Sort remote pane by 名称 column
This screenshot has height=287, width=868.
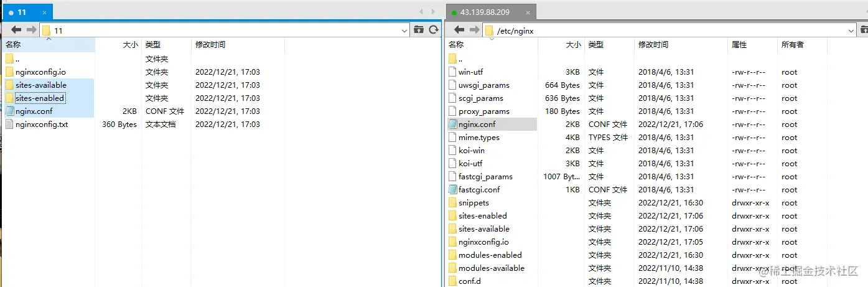pos(491,45)
